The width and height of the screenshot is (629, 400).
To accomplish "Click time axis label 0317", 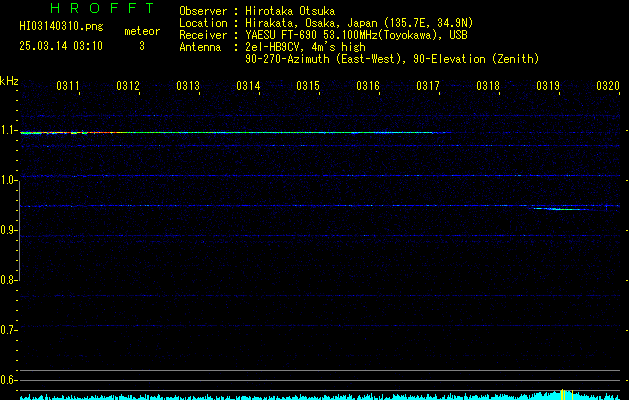I will coord(428,86).
